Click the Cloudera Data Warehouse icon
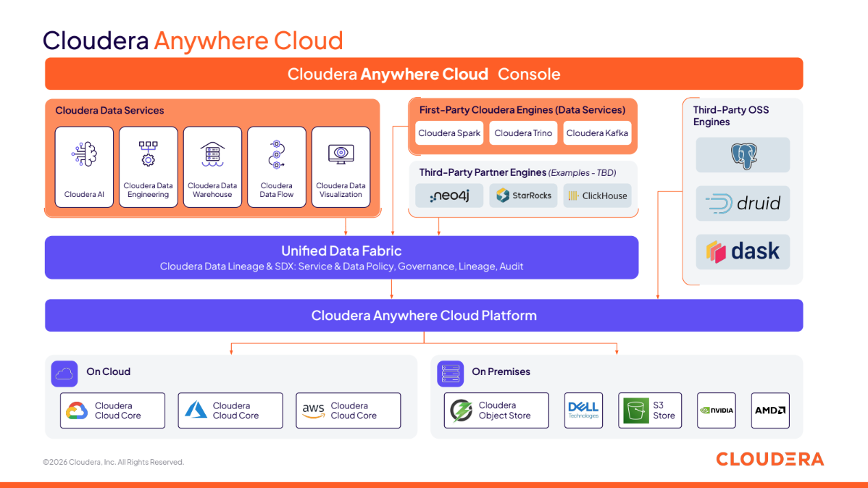 [x=212, y=154]
